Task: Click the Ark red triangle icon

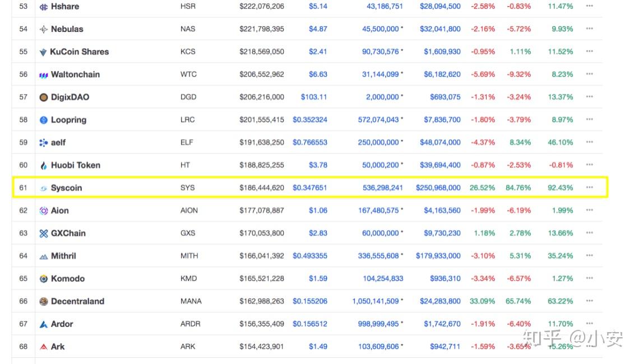Action: click(44, 347)
